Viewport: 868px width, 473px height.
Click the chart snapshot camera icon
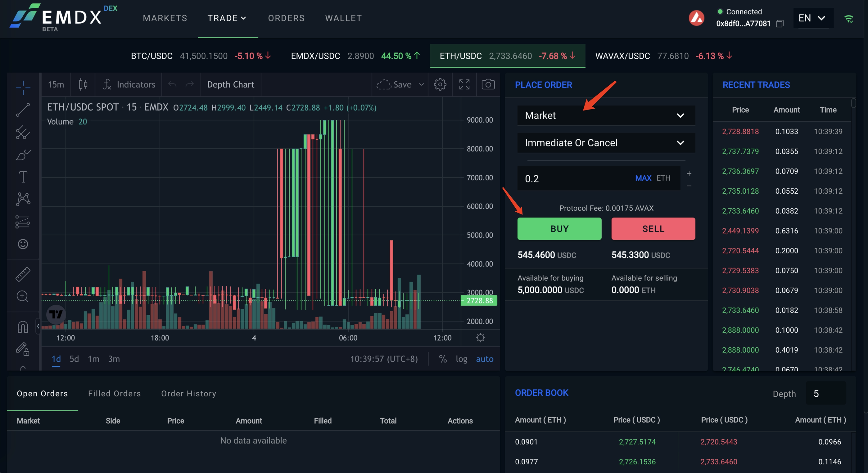pos(488,84)
